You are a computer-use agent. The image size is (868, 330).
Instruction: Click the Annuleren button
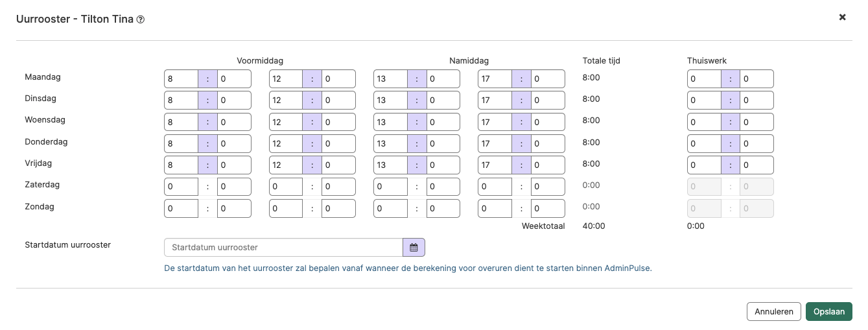click(x=774, y=311)
